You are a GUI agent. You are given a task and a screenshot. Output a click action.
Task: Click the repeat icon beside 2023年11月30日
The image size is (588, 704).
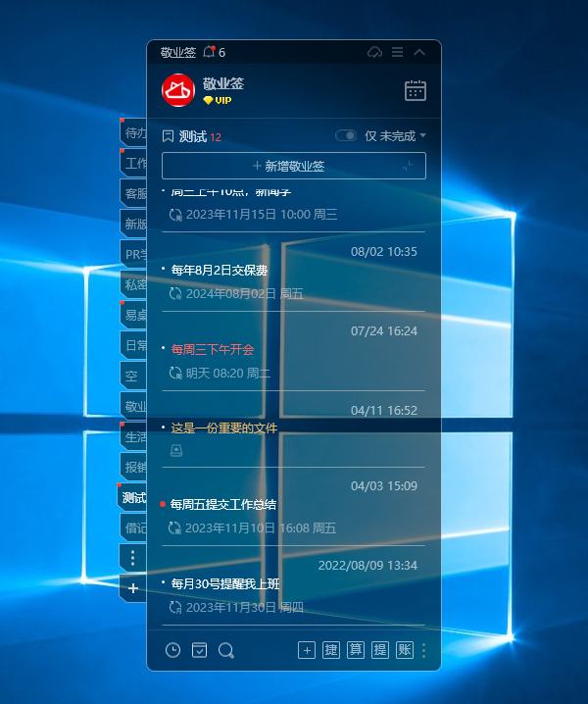click(175, 608)
